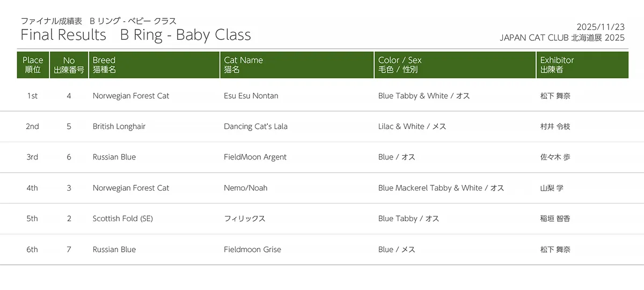Click the 1st place cell
The width and height of the screenshot is (644, 290).
(32, 96)
